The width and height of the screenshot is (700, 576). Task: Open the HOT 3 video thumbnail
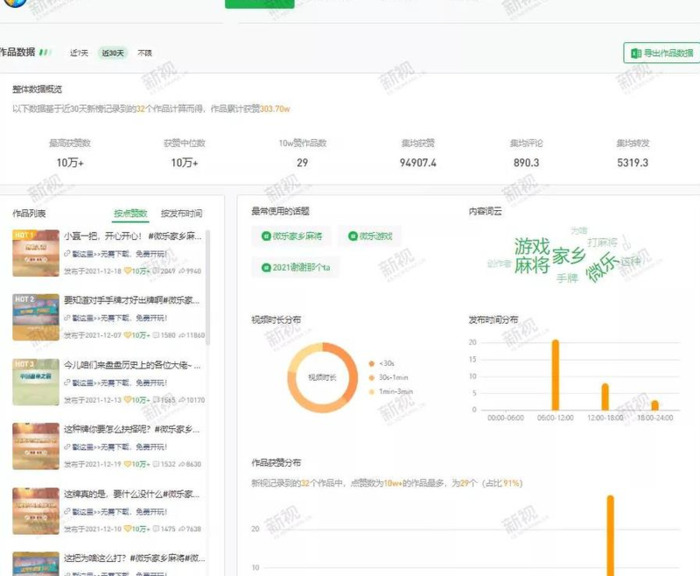pyautogui.click(x=36, y=382)
